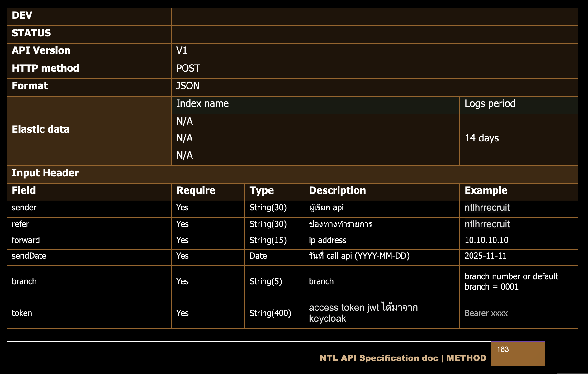Click the sender field name
The image size is (588, 374).
[24, 208]
